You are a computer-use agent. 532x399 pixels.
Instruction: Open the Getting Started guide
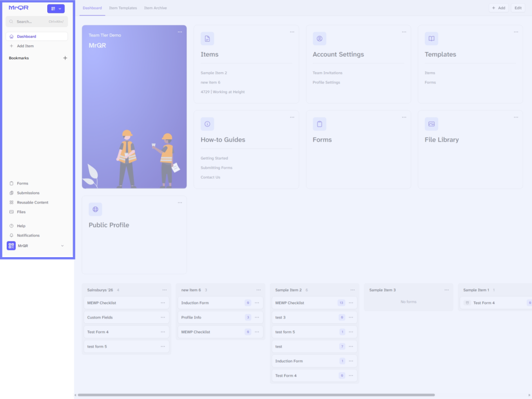[x=214, y=158]
